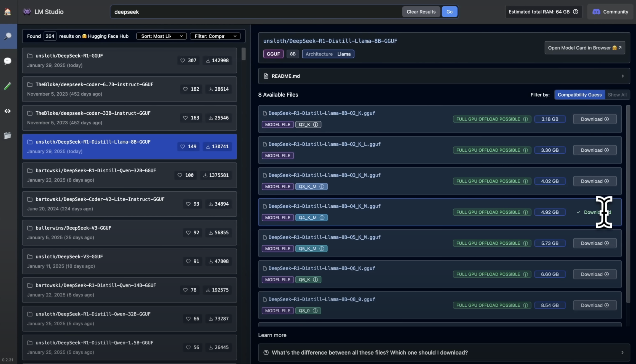Download the Q8_0 gguf file
The image size is (636, 364).
pos(594,305)
